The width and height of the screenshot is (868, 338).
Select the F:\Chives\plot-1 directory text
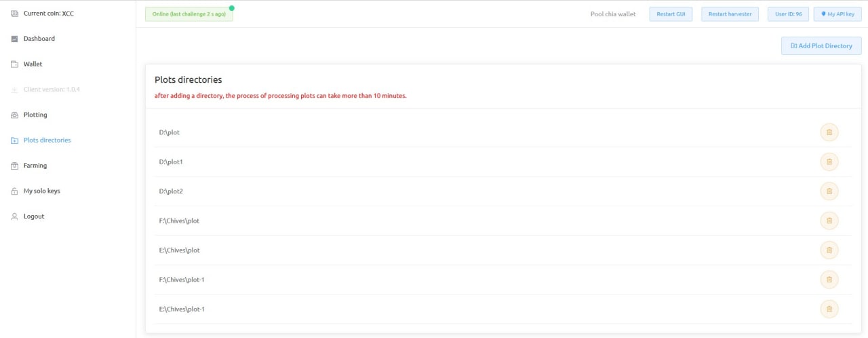coord(182,280)
